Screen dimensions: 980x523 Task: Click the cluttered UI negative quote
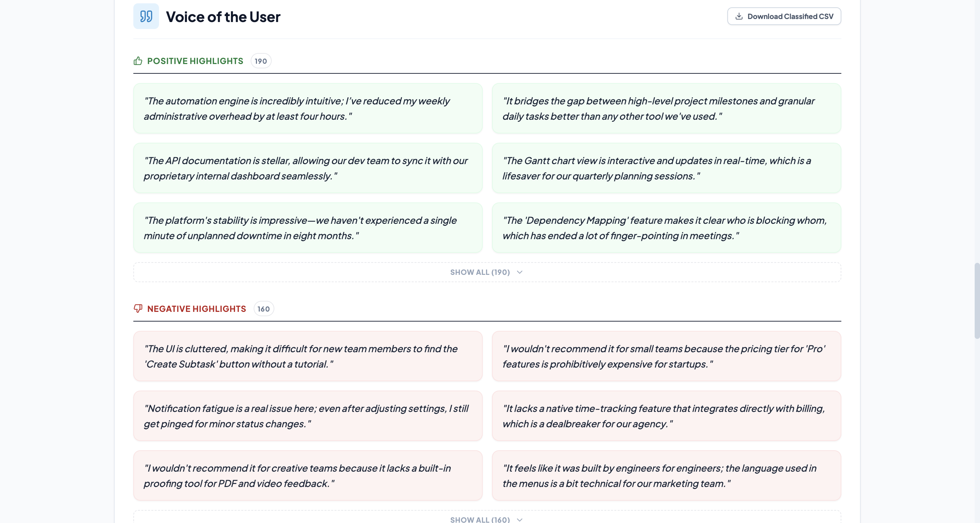pyautogui.click(x=307, y=356)
